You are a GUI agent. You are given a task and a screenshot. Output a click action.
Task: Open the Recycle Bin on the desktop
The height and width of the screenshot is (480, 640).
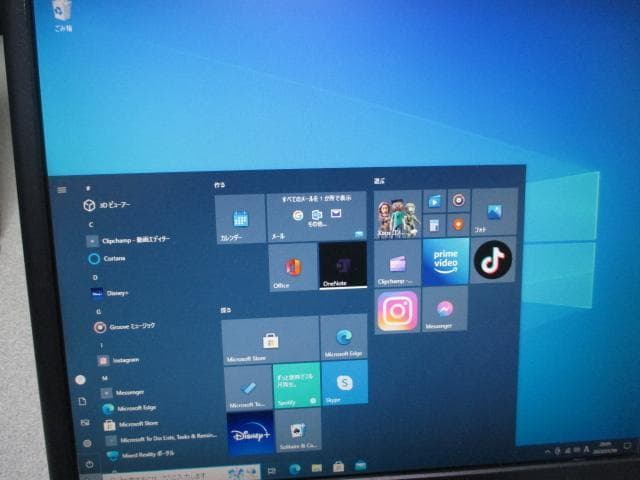[x=62, y=15]
